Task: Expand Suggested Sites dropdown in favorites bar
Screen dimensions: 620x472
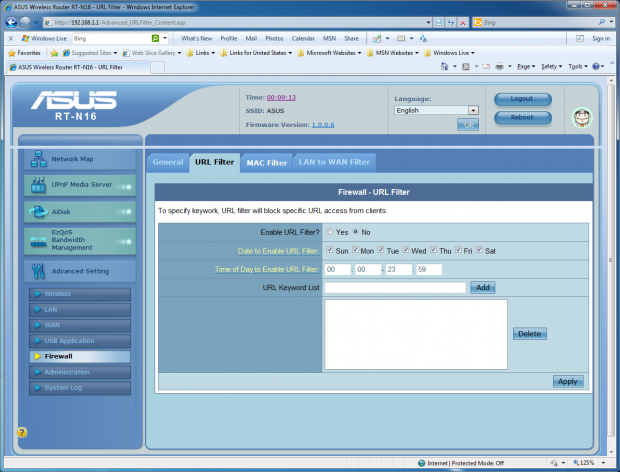Action: tap(115, 53)
